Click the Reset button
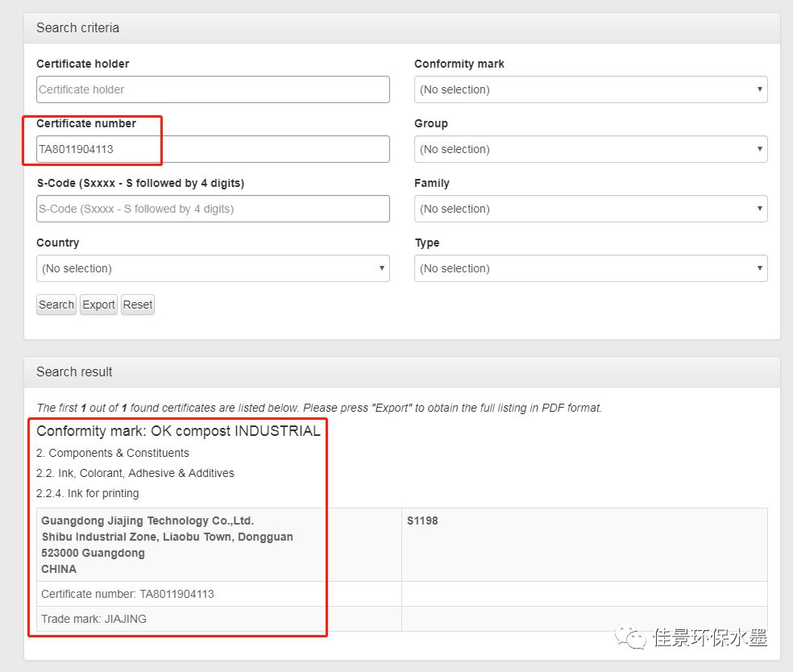The height and width of the screenshot is (672, 793). (x=138, y=305)
